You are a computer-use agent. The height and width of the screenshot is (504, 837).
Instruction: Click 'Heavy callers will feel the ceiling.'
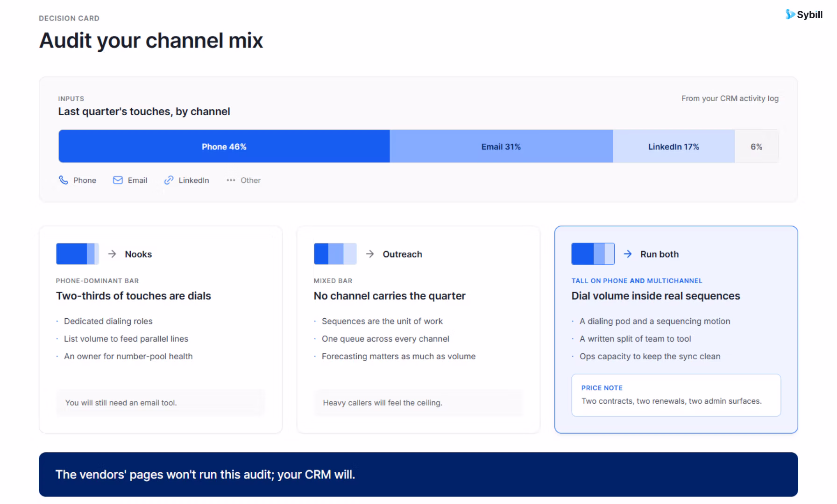pos(383,403)
